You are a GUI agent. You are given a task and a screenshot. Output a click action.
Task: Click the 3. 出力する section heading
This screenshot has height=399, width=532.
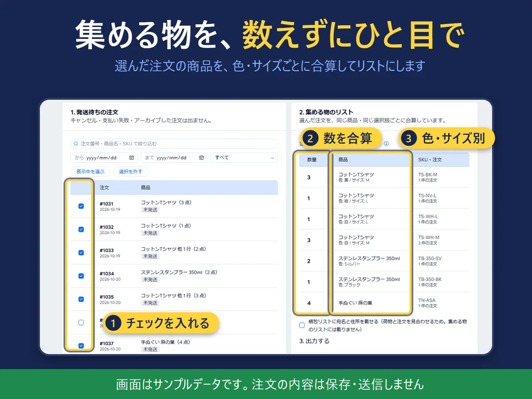click(x=314, y=341)
